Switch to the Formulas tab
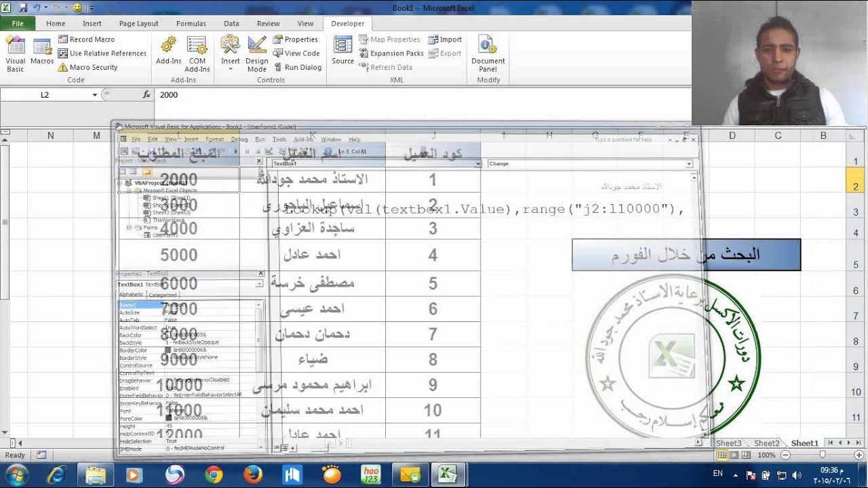 [x=191, y=23]
